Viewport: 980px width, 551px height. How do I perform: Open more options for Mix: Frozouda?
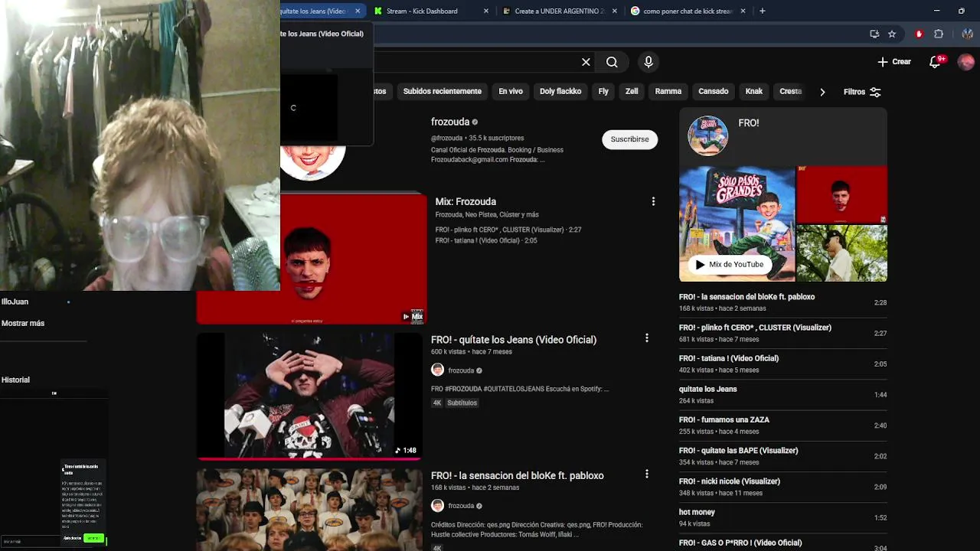653,201
